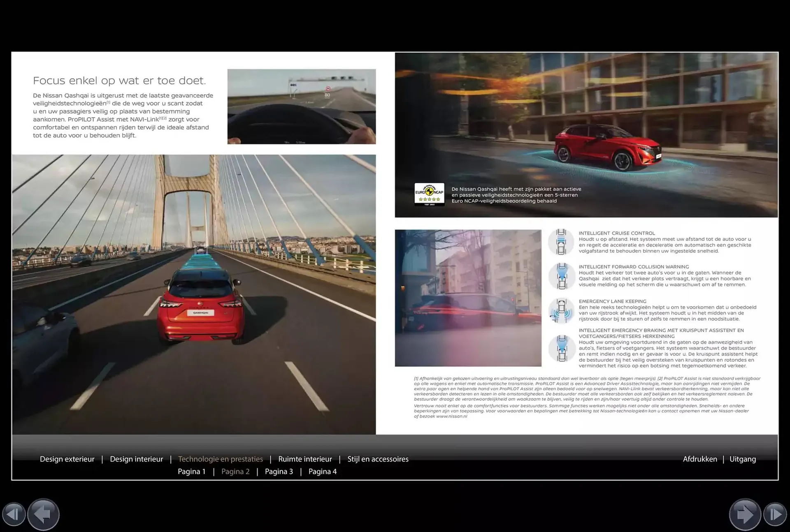Click the head-up display steering wheel image
Viewport: 790px width, 532px height.
point(301,106)
